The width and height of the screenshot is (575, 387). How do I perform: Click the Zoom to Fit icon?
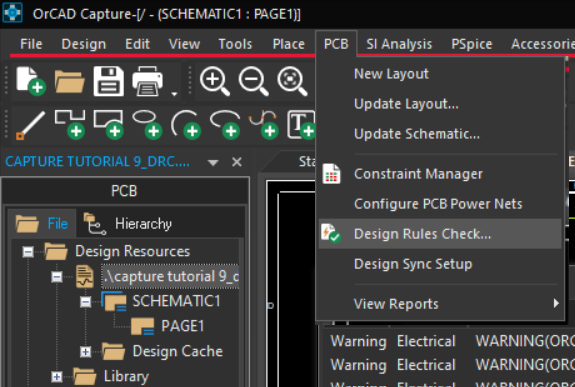pyautogui.click(x=292, y=81)
